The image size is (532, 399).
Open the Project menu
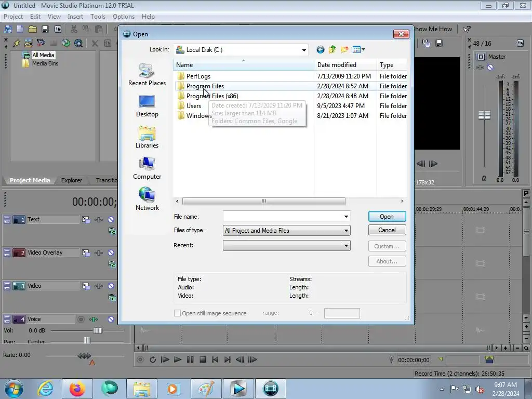click(13, 17)
